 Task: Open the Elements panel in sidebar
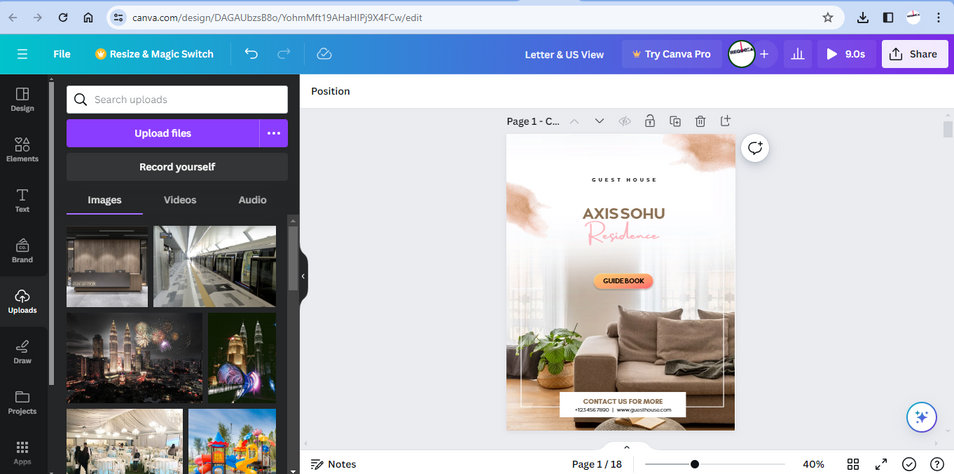pos(22,148)
